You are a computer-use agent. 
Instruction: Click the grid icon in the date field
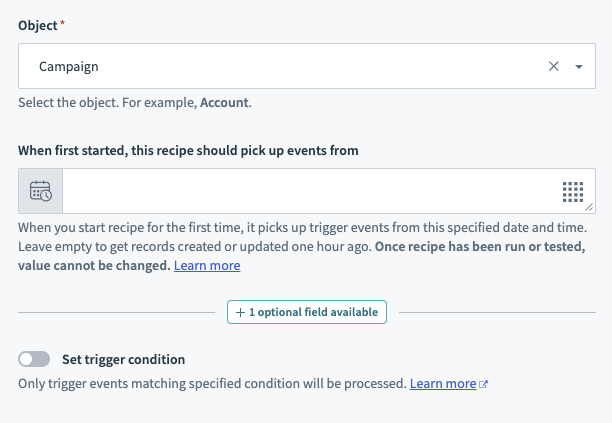click(572, 191)
